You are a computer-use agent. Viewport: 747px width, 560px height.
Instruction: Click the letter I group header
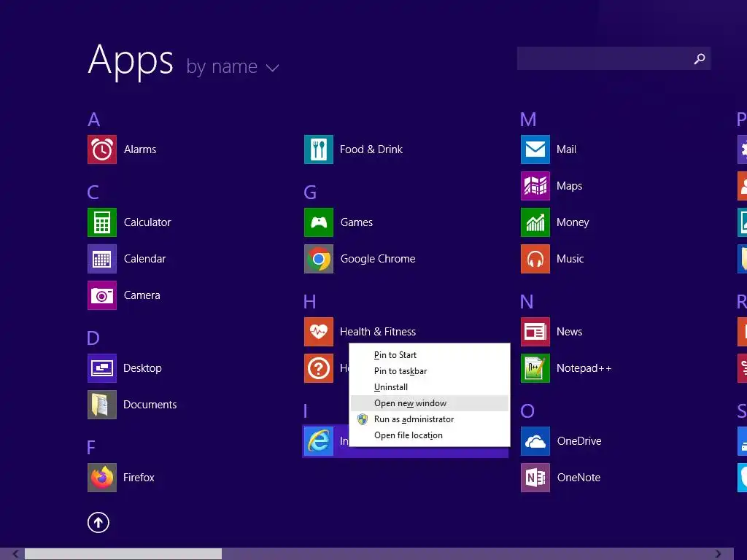point(306,411)
